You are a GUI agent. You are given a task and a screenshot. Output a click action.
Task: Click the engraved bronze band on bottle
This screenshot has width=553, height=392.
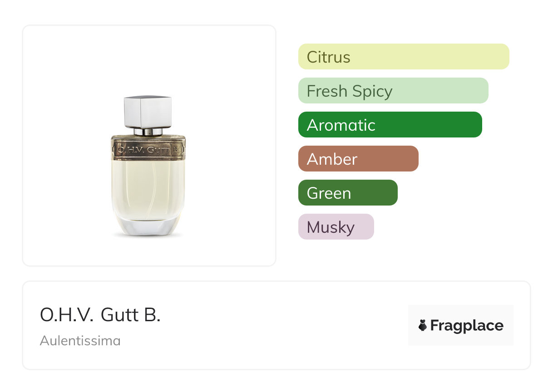[x=148, y=148]
